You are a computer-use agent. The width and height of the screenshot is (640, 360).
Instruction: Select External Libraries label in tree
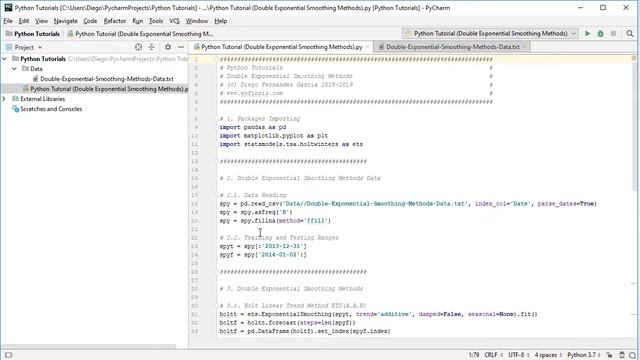tap(42, 99)
